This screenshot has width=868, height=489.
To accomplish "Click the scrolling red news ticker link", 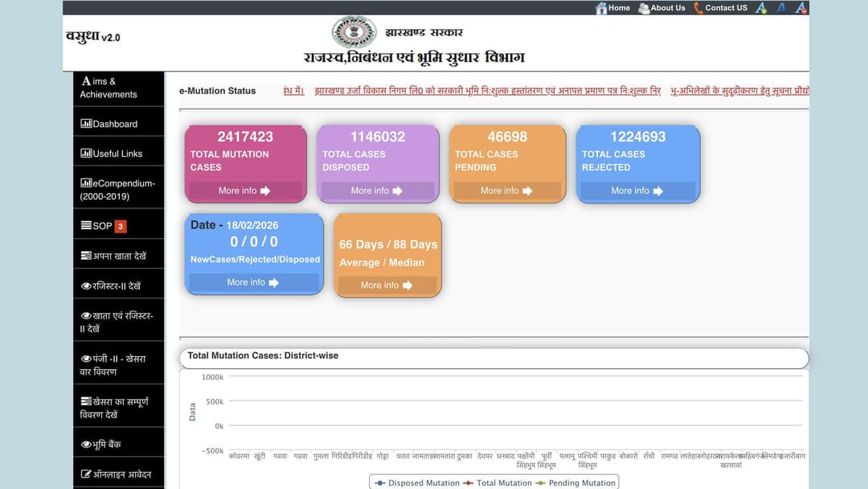I will pyautogui.click(x=487, y=92).
